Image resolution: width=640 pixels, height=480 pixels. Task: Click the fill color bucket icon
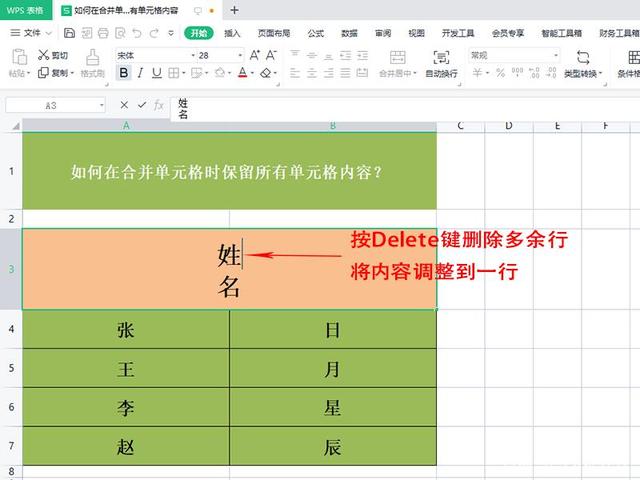220,73
